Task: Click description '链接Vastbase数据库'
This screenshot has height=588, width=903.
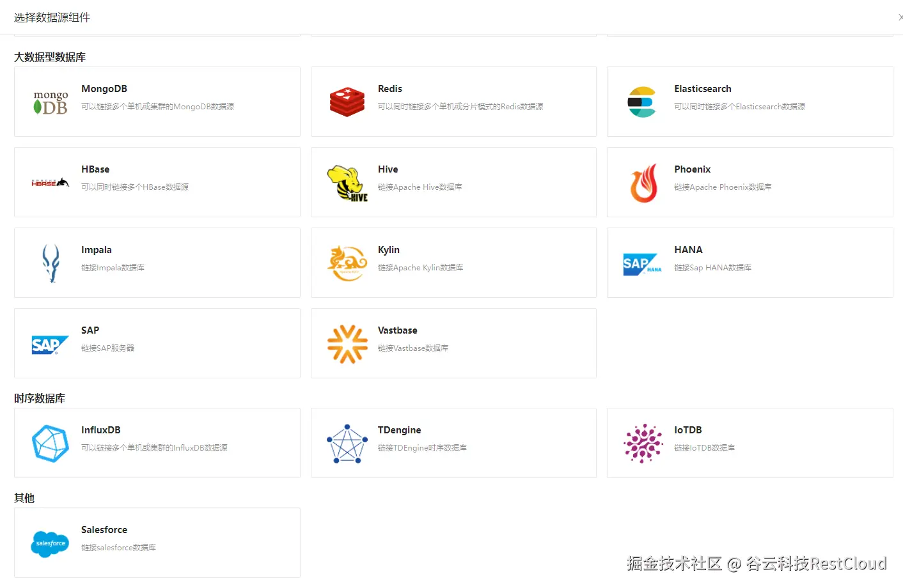Action: [x=413, y=348]
